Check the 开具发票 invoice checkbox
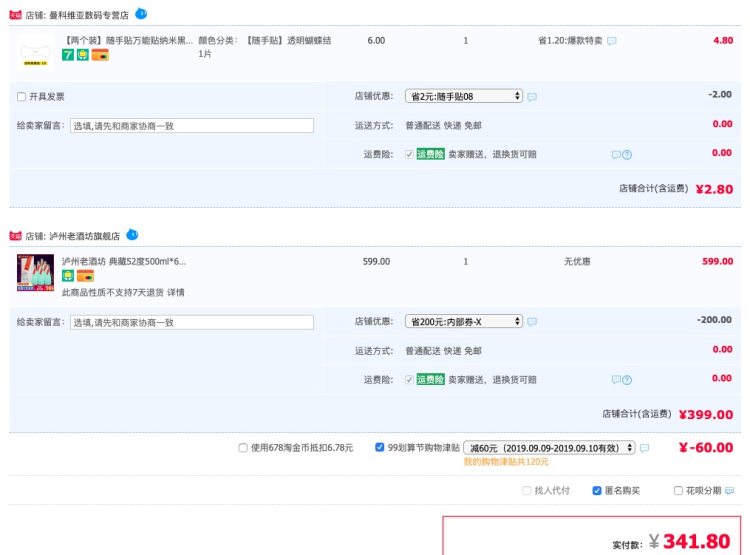 click(x=22, y=97)
